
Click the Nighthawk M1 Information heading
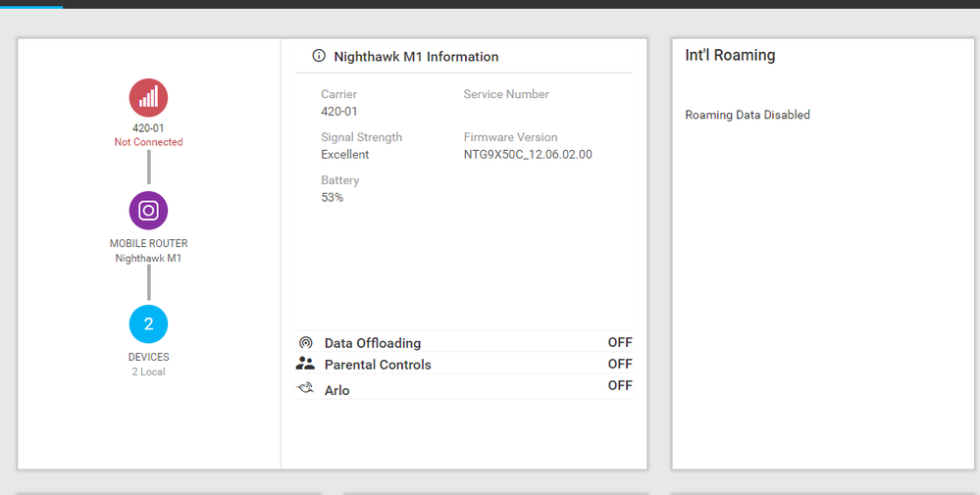(416, 57)
